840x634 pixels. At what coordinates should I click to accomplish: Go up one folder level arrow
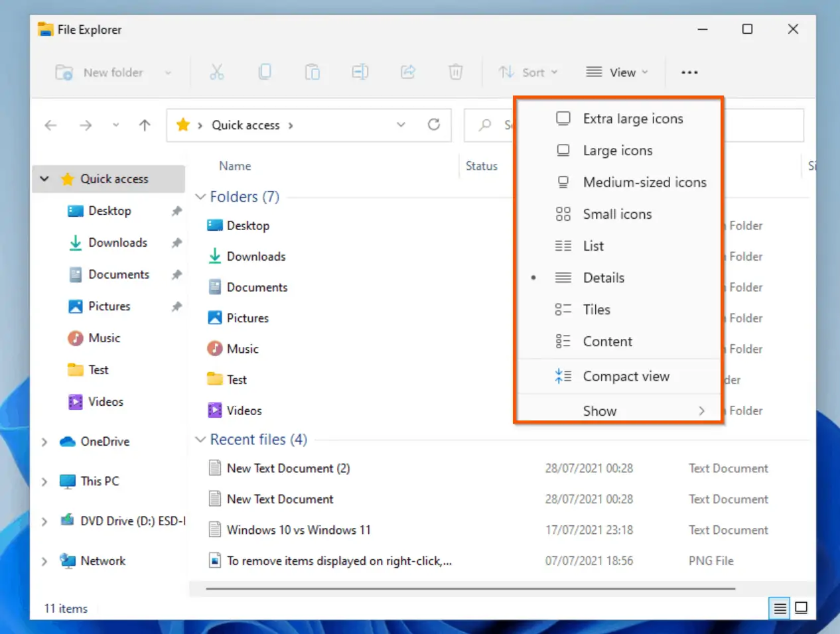(x=145, y=125)
